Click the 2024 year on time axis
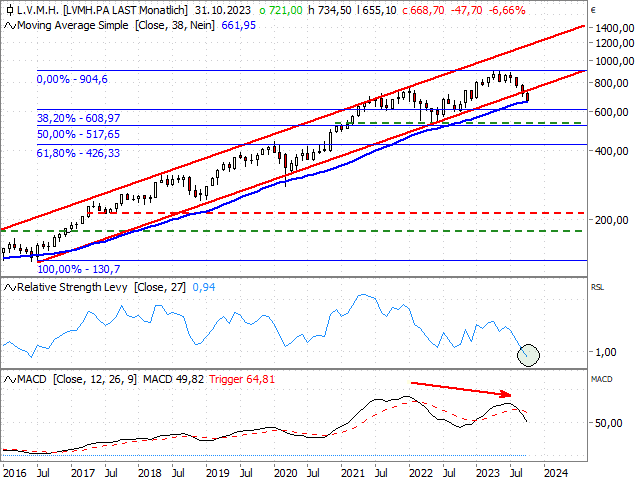 pos(556,473)
